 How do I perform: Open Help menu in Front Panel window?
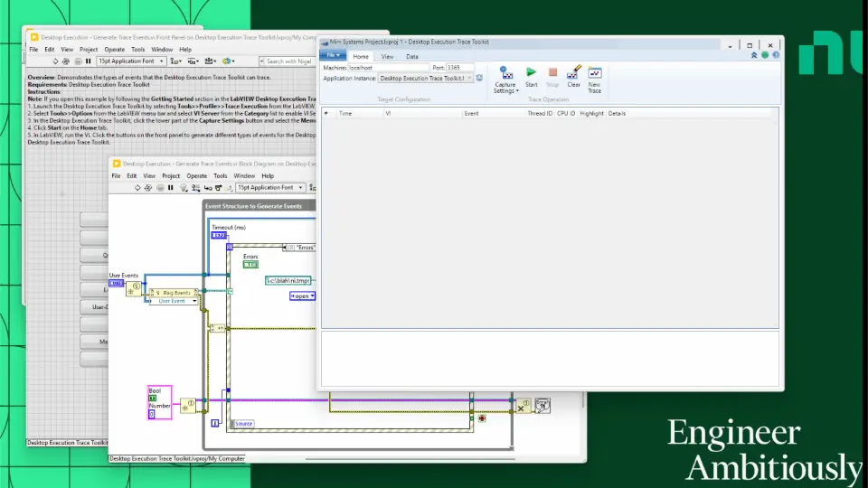pyautogui.click(x=185, y=49)
